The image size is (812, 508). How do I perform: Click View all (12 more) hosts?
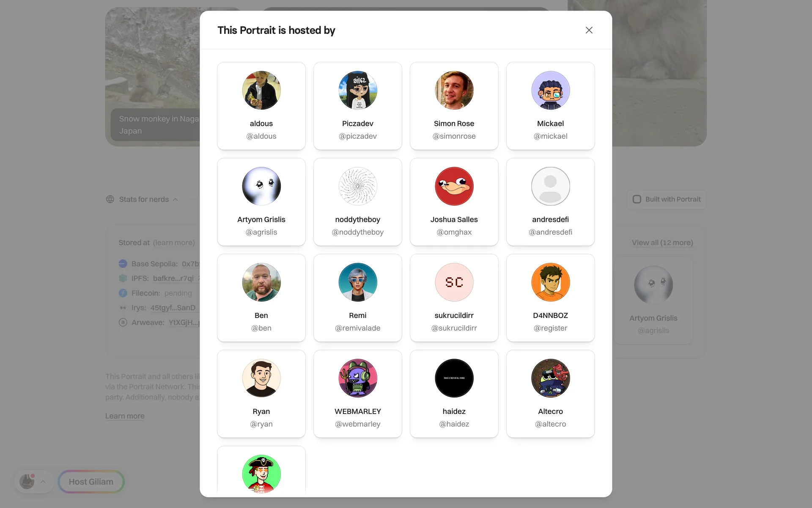(x=662, y=243)
